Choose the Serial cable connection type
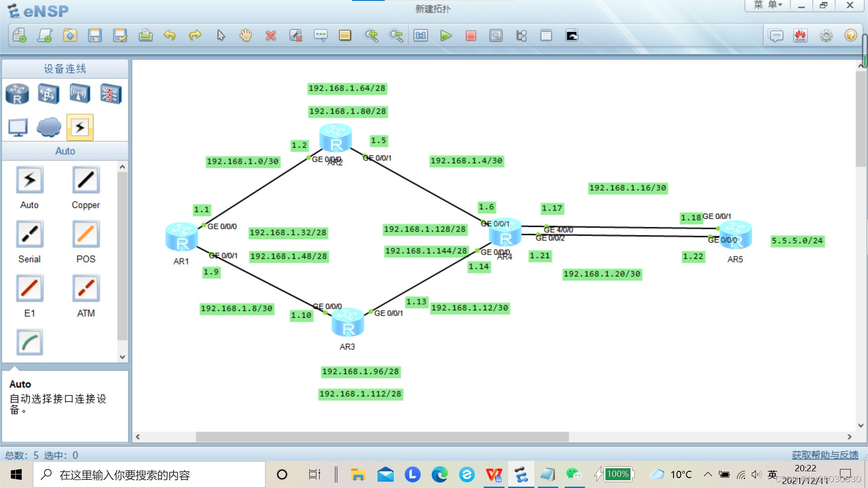This screenshot has height=488, width=868. (x=29, y=235)
